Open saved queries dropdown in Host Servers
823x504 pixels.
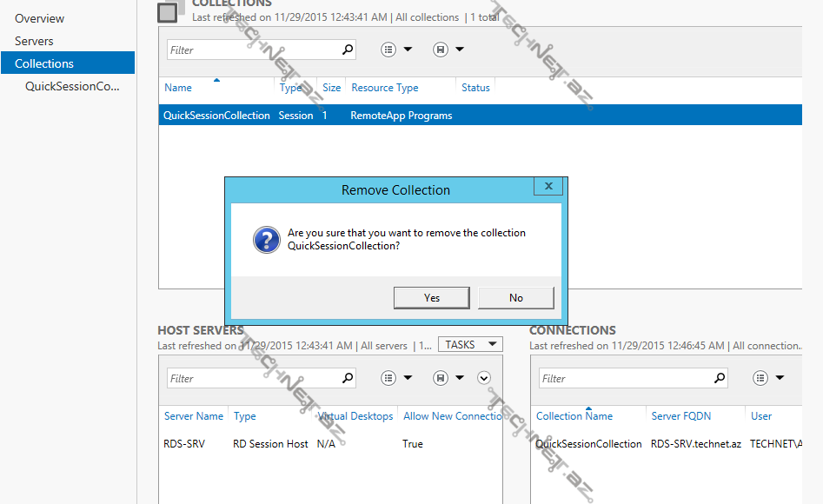[448, 378]
